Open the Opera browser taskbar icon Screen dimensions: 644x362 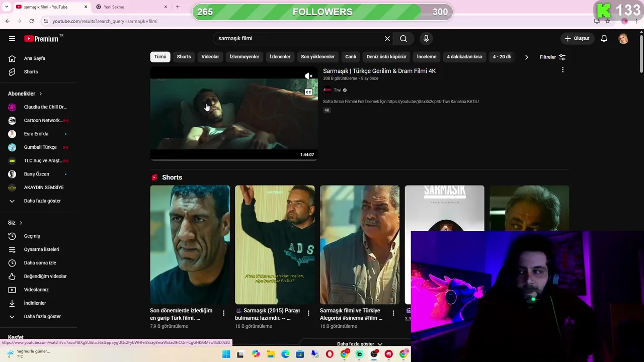click(x=330, y=354)
